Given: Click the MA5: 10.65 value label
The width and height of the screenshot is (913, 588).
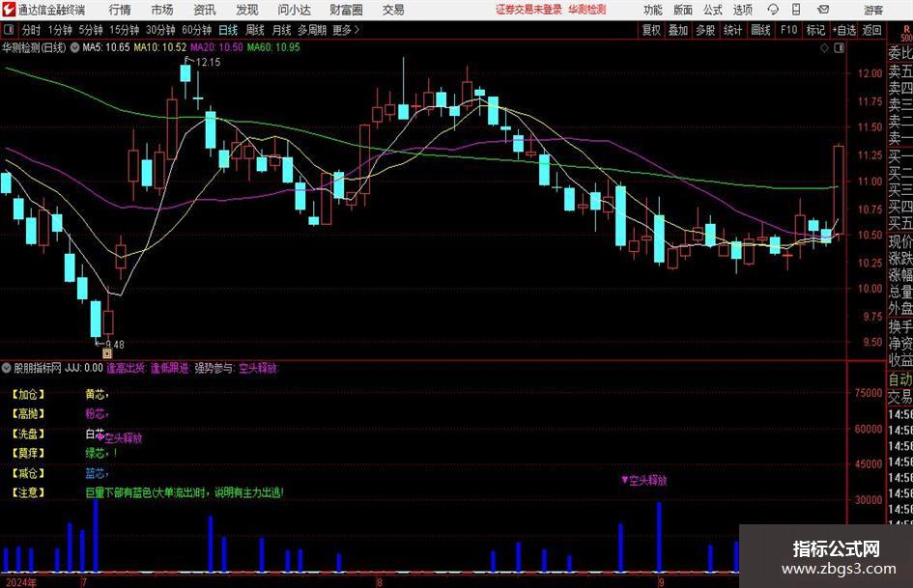Looking at the screenshot, I should click(x=106, y=47).
